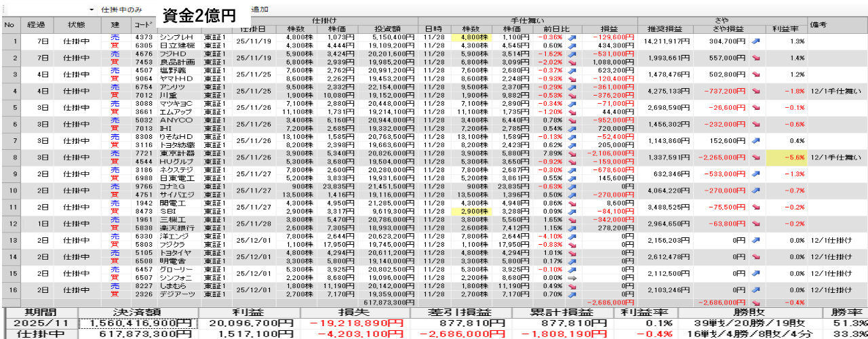Image resolution: width=868 pixels, height=339 pixels.
Task: Select row number 10 in the No column
Action: tap(9, 191)
